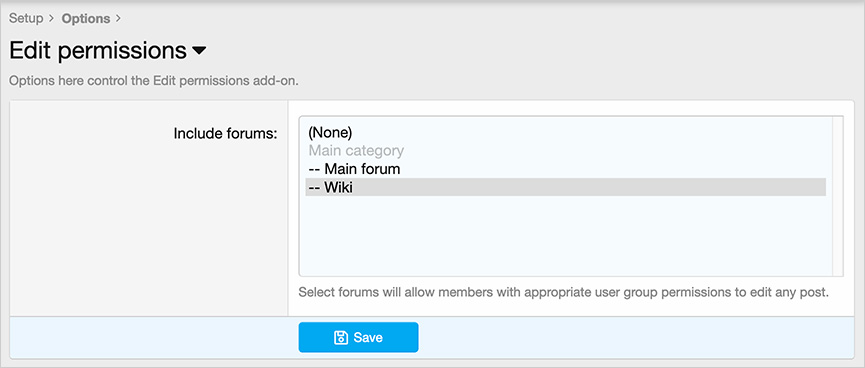The height and width of the screenshot is (368, 865).
Task: Open the Edit permissions title dropdown arrow
Action: click(x=199, y=51)
